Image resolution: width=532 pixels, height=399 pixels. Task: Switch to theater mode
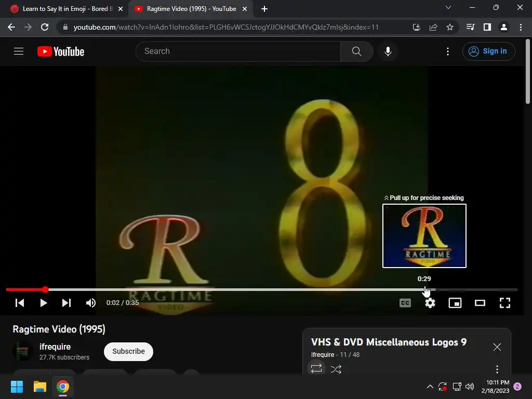tap(480, 303)
